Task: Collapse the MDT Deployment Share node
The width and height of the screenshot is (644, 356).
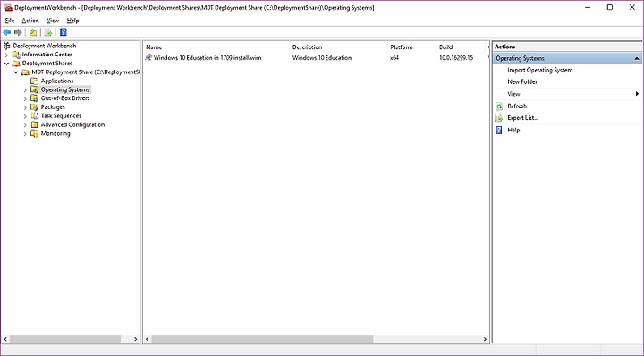Action: coord(16,72)
